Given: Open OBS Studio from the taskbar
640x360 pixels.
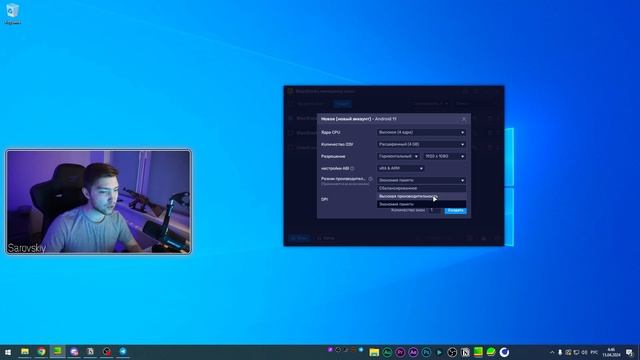Looking at the screenshot, I should pos(452,352).
